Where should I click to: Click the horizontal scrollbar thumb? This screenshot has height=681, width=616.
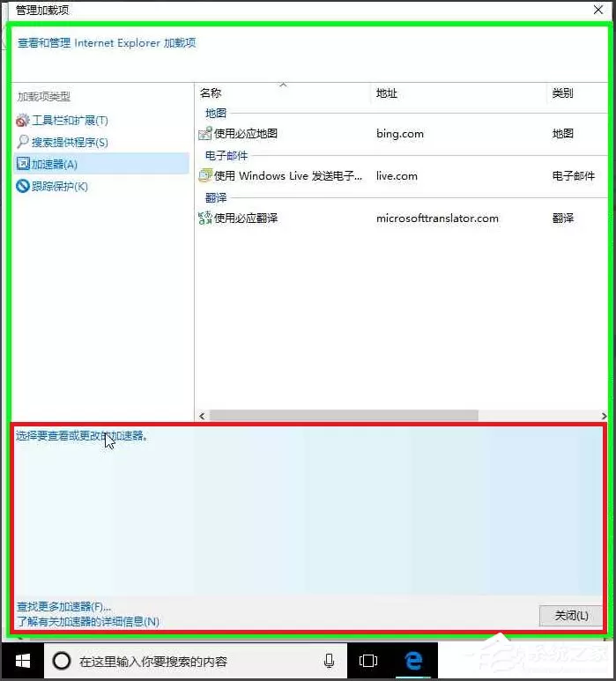tap(344, 416)
